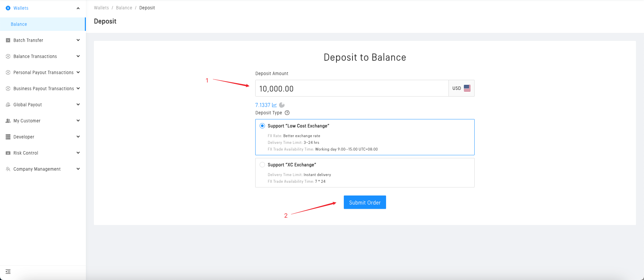Open the USD currency selector
This screenshot has height=280, width=644.
pyautogui.click(x=461, y=88)
